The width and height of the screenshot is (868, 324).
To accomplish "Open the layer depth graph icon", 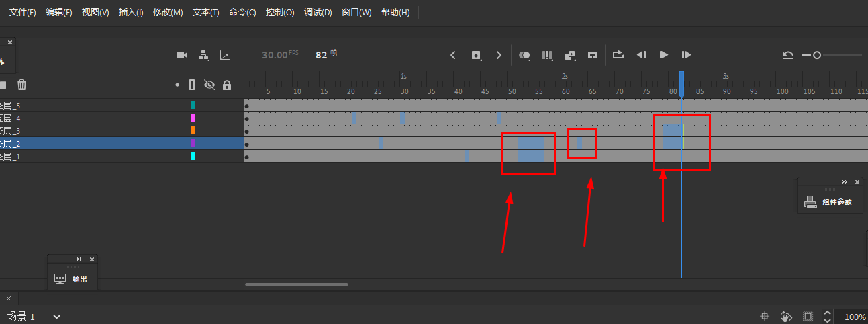I will click(225, 55).
